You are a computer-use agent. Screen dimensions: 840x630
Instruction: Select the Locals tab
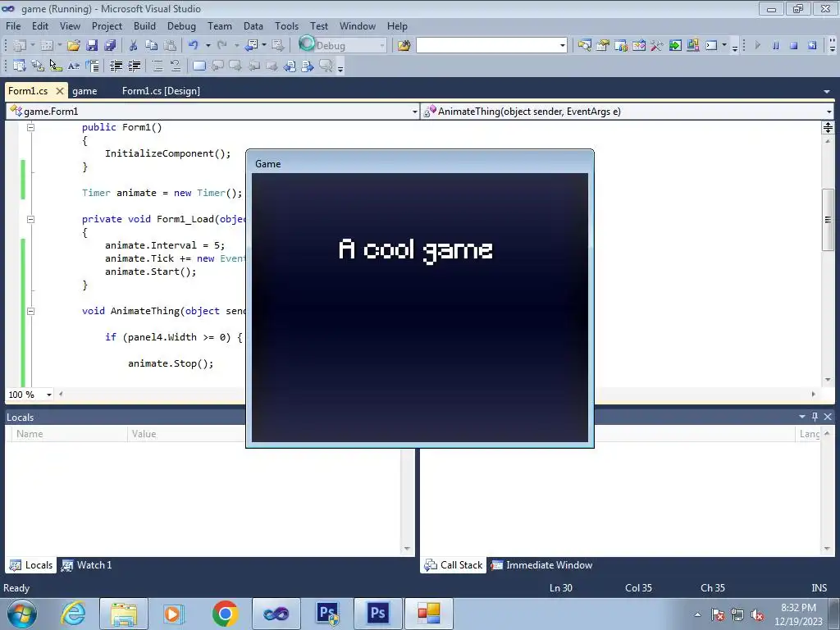[32, 565]
